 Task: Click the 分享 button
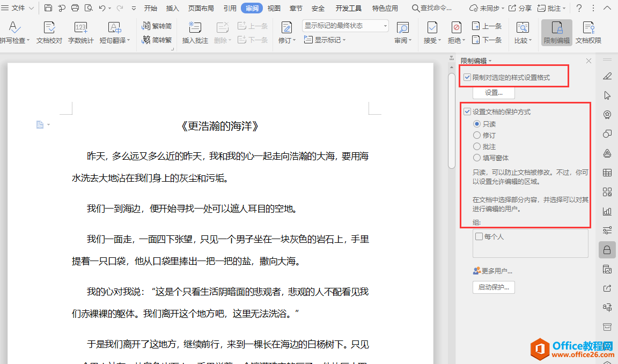click(520, 8)
